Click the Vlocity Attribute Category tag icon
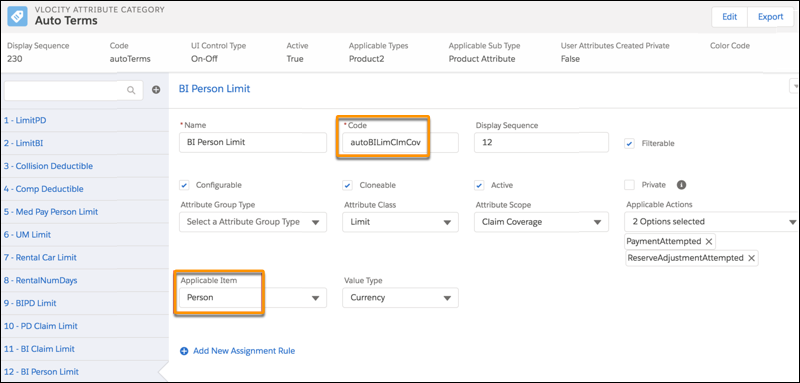 pos(18,16)
